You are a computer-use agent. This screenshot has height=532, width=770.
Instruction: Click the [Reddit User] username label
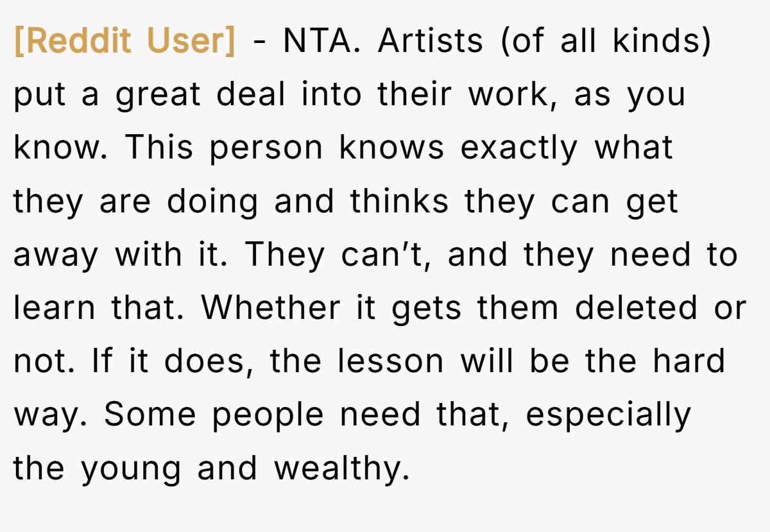coord(125,42)
